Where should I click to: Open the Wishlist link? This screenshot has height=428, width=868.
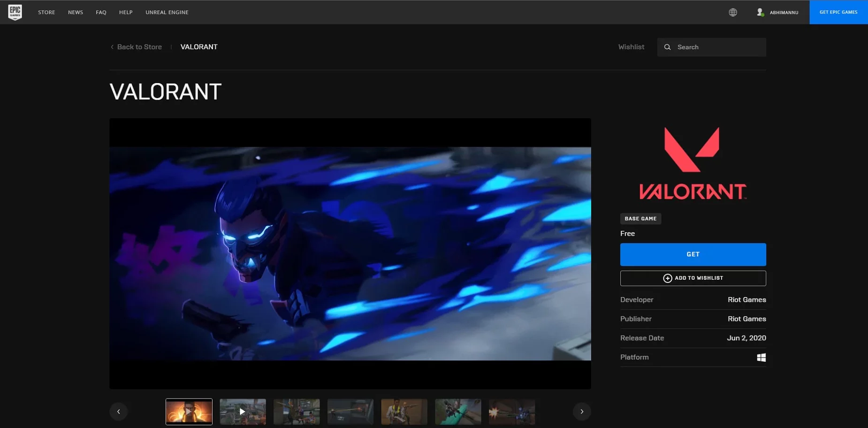click(631, 47)
